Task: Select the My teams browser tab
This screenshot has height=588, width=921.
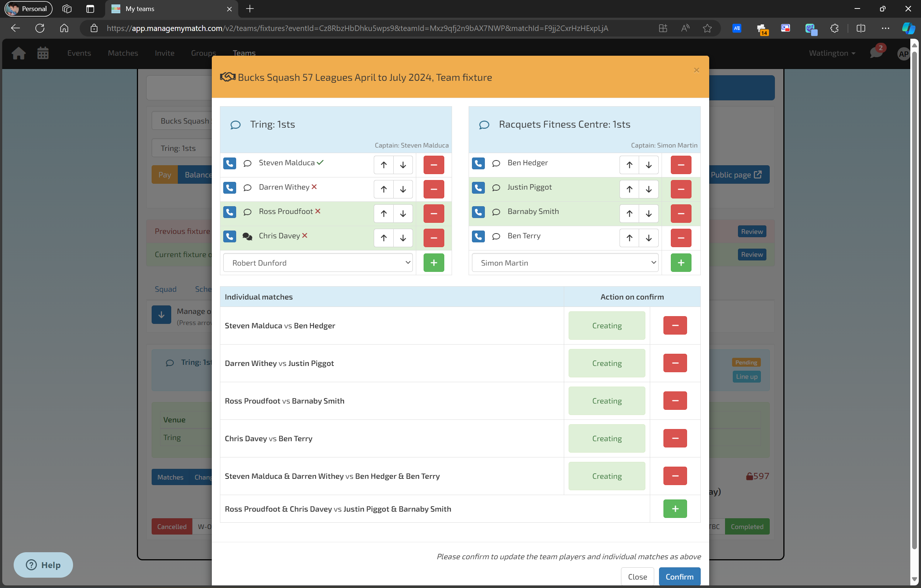Action: click(139, 8)
